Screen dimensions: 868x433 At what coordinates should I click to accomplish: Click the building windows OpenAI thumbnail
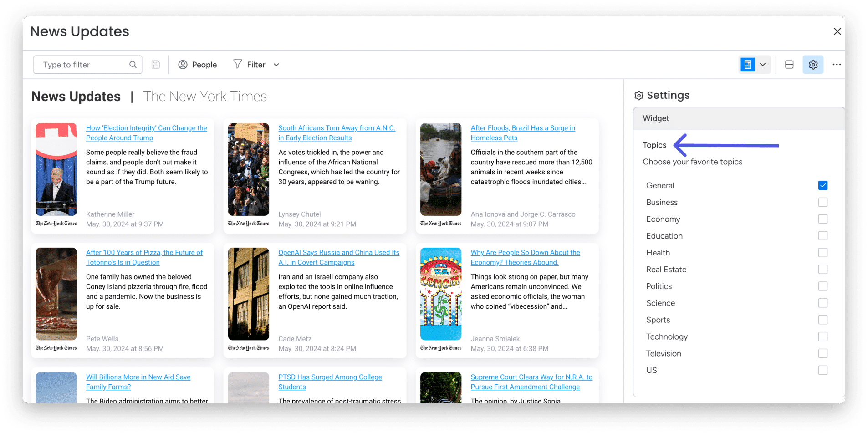249,294
